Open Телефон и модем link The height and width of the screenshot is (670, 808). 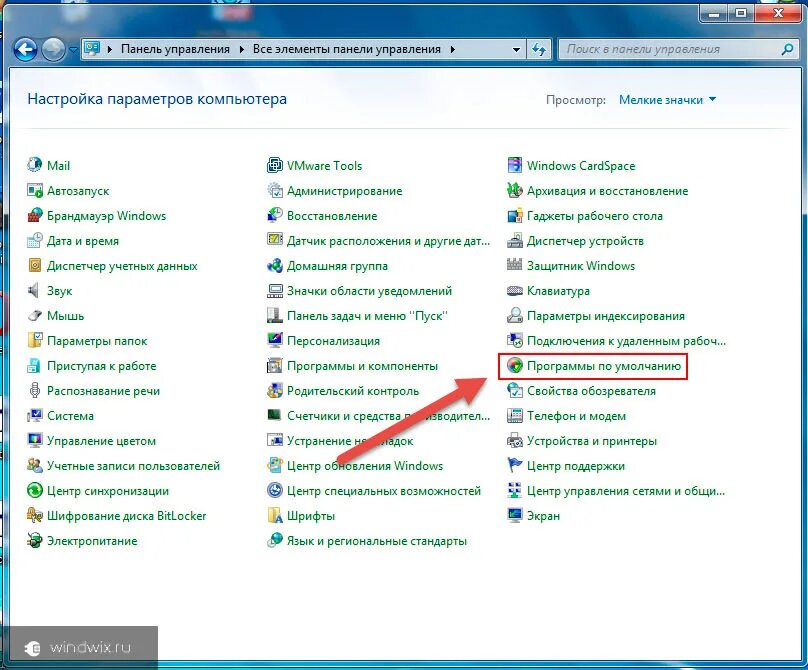coord(577,415)
